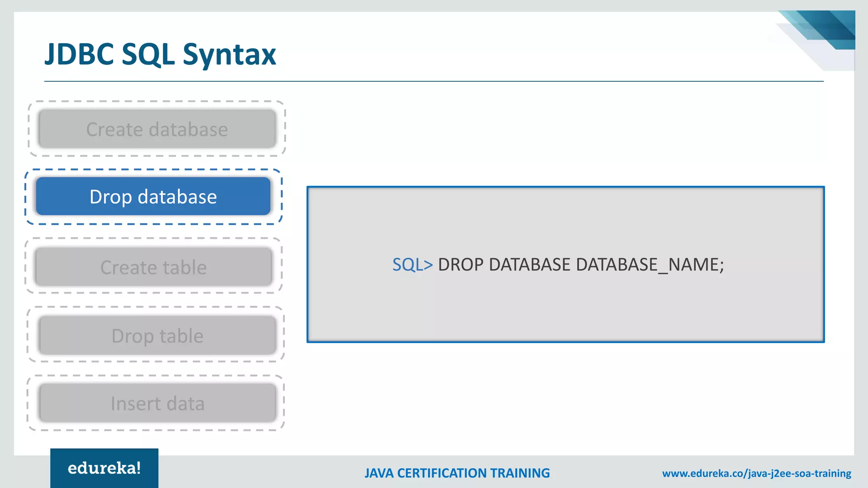Select the highlighted Drop database button
This screenshot has height=488, width=868.
[x=153, y=197]
